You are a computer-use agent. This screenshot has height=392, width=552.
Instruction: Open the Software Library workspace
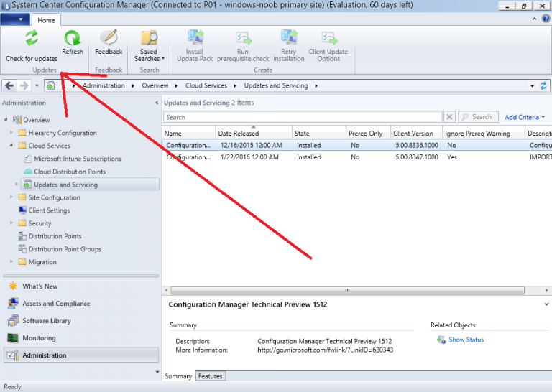(46, 321)
